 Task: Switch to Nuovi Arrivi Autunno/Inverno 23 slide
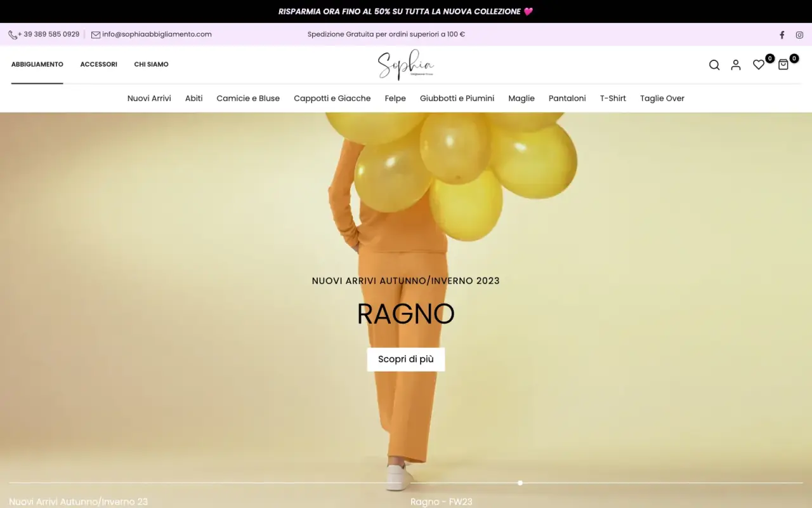pos(79,502)
